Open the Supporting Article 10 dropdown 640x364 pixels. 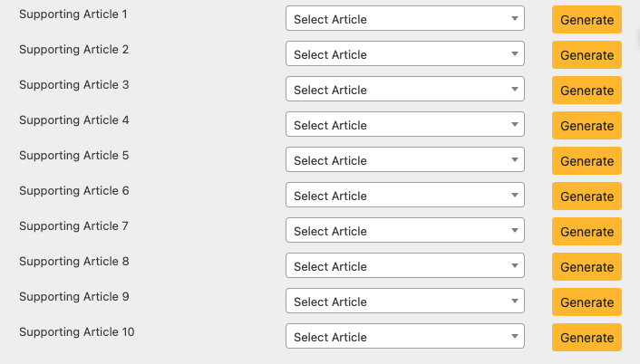[x=404, y=337]
